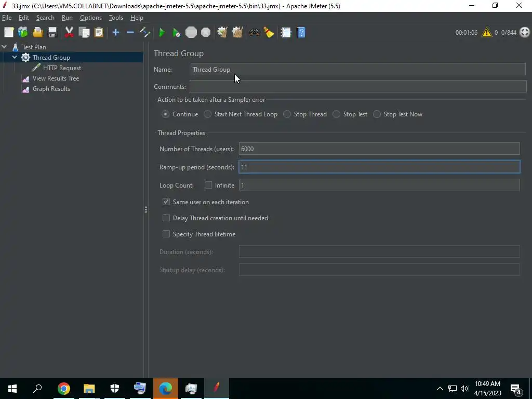
Task: Enable Delay Thread creation until needed
Action: point(166,218)
